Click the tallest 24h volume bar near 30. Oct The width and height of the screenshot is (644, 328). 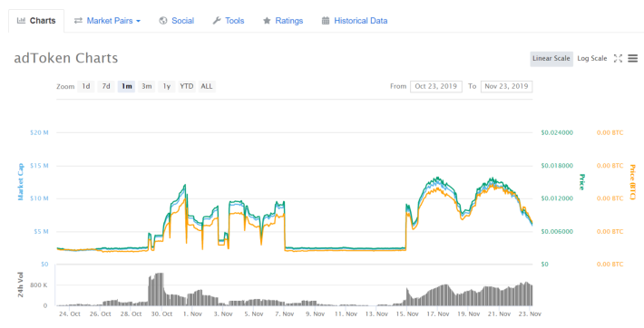159,289
